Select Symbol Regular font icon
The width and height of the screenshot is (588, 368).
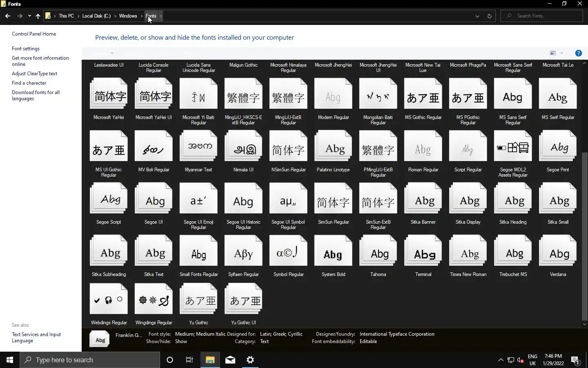pyautogui.click(x=288, y=251)
